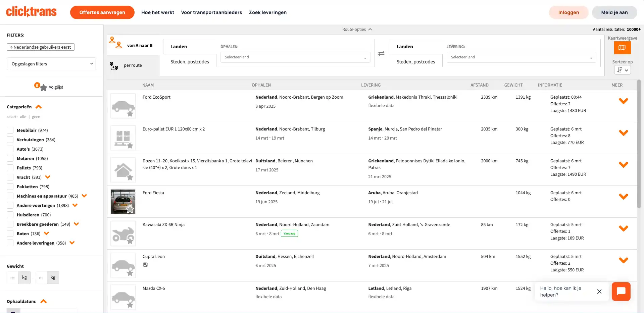Viewport: 644px width, 313px height.
Task: Expand details for Euro-pallet listing
Action: 623,133
